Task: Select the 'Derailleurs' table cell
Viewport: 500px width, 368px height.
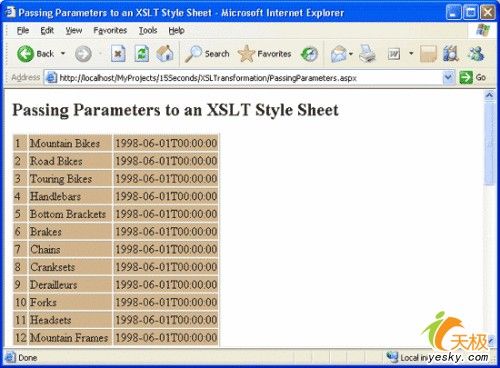Action: 70,285
